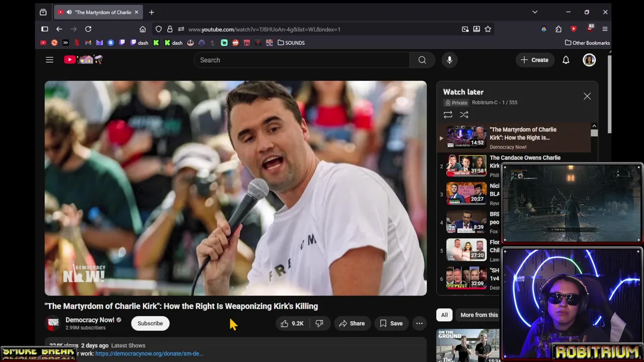Image resolution: width=644 pixels, height=362 pixels.
Task: Open playlist video four with 8:39 duration
Action: pos(466,222)
